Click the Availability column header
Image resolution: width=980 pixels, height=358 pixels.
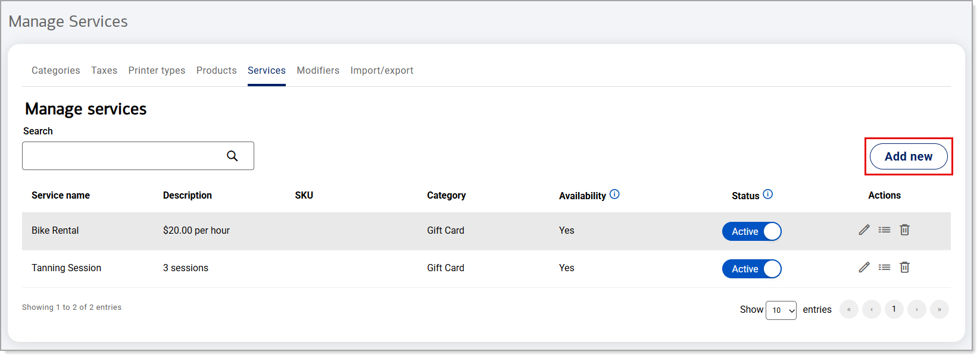[x=582, y=196]
